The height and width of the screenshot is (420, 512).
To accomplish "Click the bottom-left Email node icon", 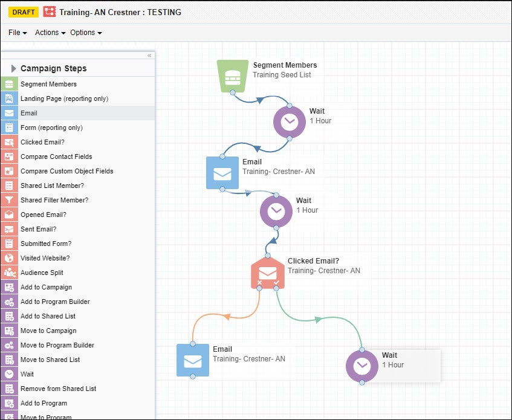I will (x=193, y=360).
